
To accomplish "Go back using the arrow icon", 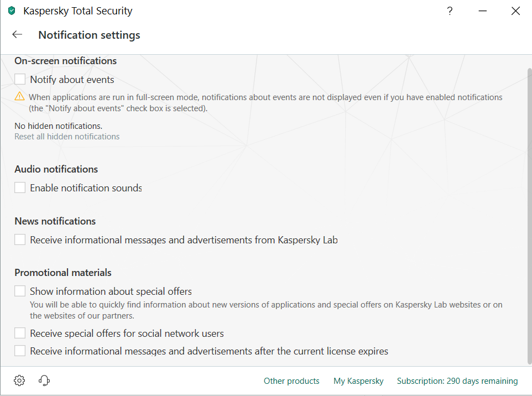I will [x=17, y=34].
